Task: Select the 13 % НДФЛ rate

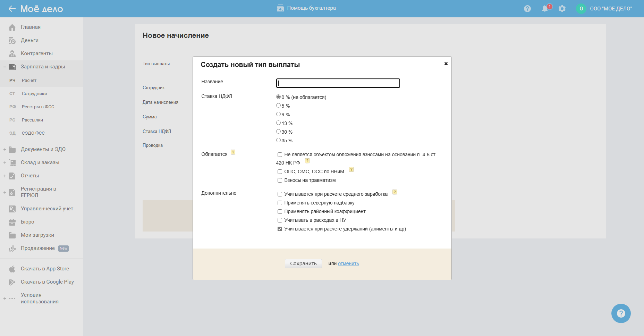Action: (x=278, y=123)
